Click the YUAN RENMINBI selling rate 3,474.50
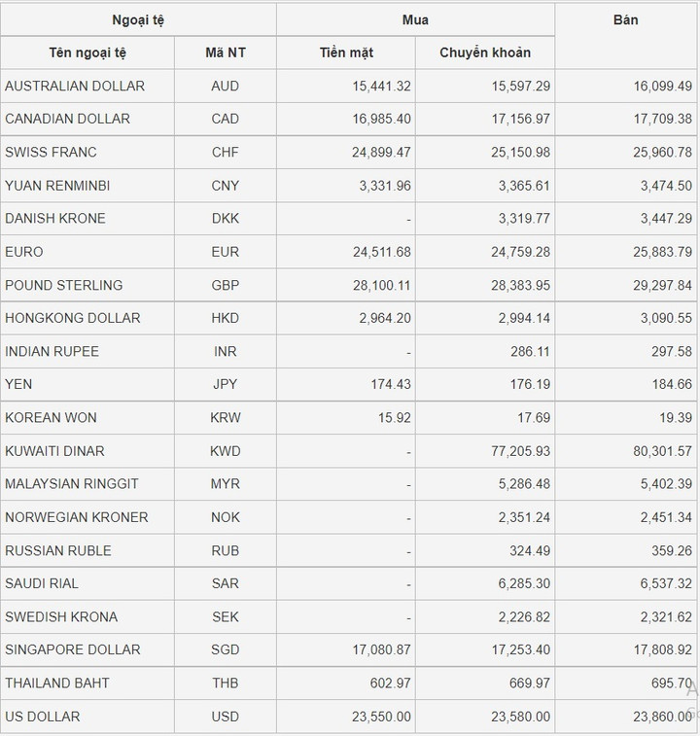This screenshot has height=736, width=700. click(663, 186)
